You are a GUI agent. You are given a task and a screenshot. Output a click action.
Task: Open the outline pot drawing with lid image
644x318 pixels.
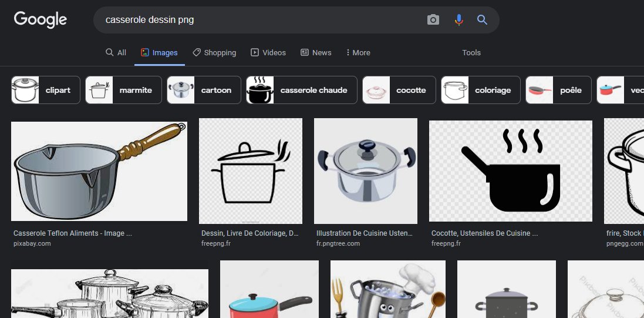coord(251,171)
